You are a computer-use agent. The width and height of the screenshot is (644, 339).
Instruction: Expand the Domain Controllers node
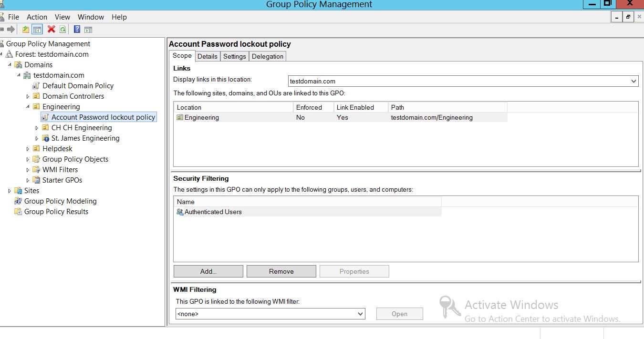coord(28,96)
